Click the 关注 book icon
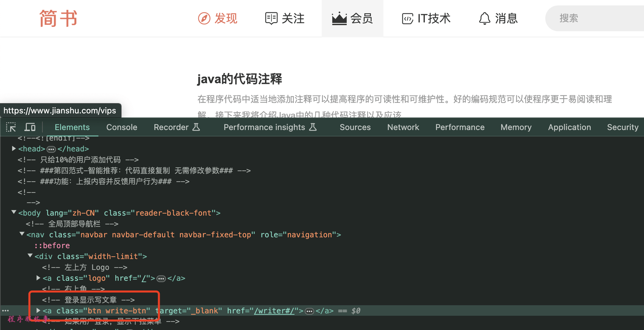644x330 pixels. (271, 18)
